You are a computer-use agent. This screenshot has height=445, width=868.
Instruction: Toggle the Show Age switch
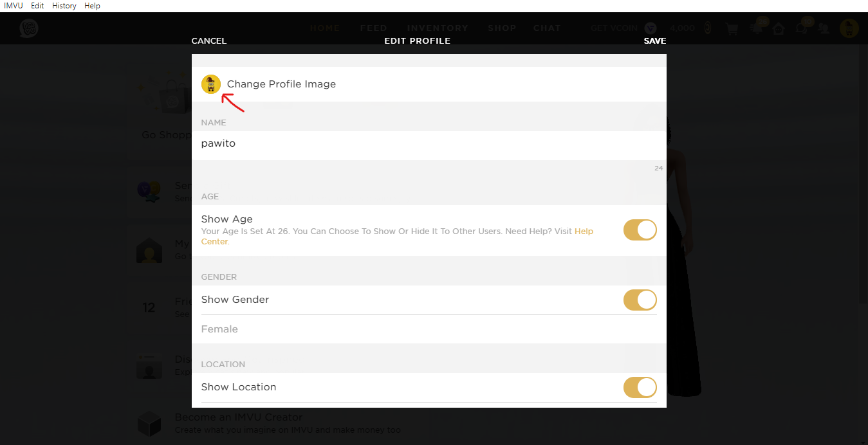point(640,230)
